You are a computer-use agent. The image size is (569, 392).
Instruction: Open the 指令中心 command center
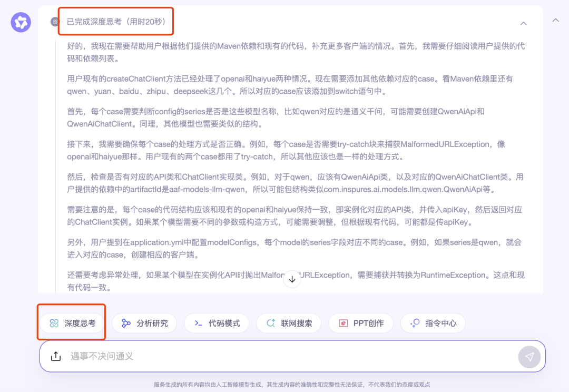pyautogui.click(x=433, y=323)
